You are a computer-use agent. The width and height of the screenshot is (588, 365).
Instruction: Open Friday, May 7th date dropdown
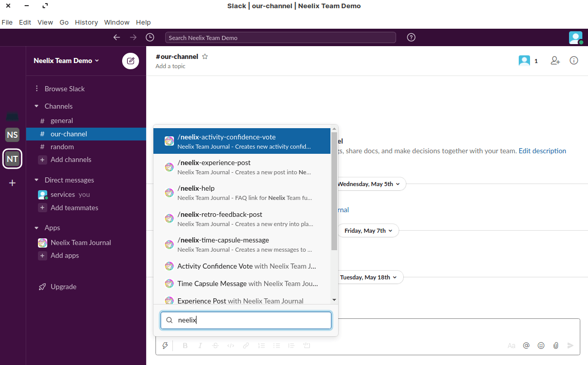[x=368, y=231]
